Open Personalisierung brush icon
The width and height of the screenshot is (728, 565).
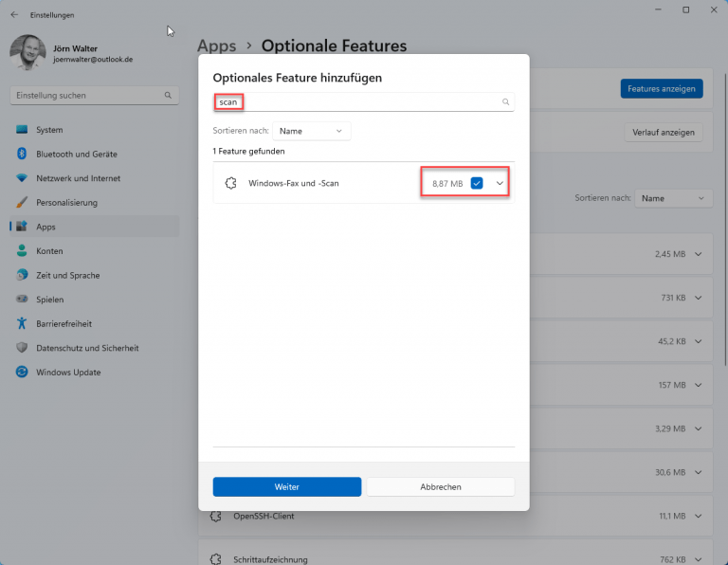[x=22, y=203]
